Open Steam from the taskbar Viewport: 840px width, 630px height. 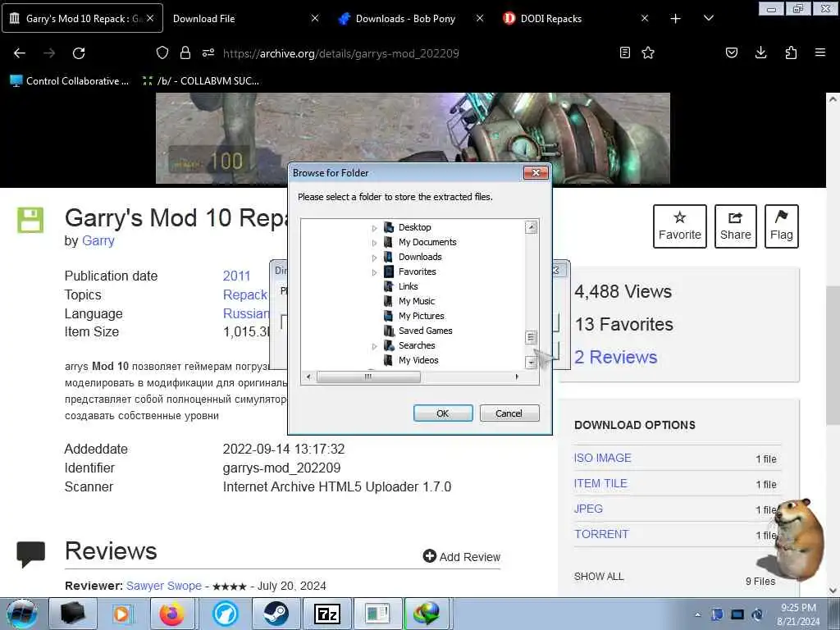click(x=276, y=614)
